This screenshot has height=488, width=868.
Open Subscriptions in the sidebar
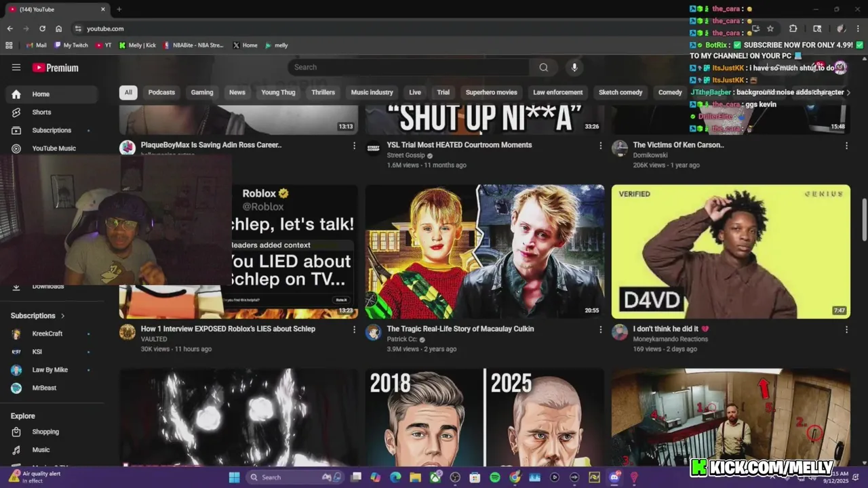(53, 130)
